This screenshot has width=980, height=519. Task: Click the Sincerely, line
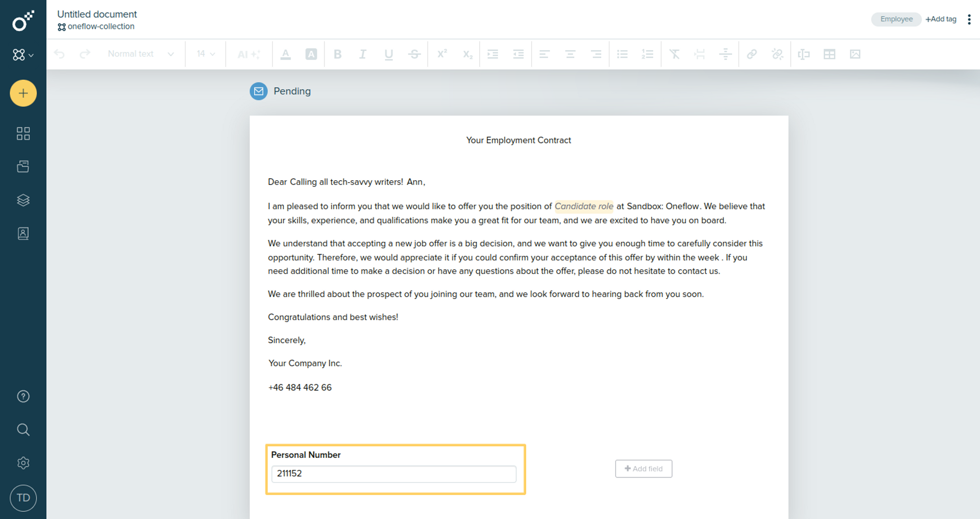click(287, 340)
